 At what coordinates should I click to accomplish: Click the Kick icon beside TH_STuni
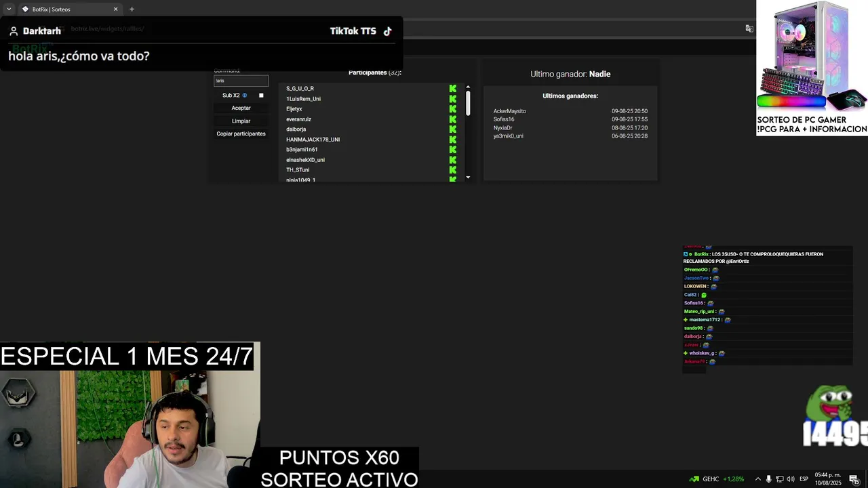click(x=453, y=170)
